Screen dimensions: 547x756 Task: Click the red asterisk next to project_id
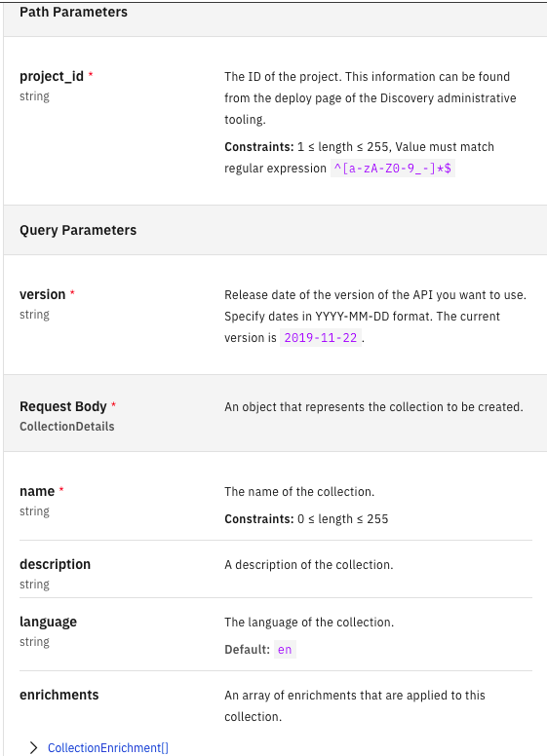point(91,74)
